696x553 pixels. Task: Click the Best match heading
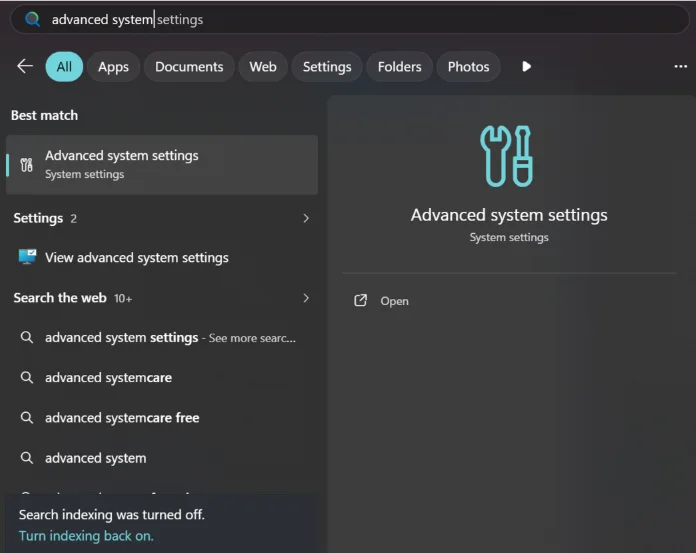click(x=44, y=115)
